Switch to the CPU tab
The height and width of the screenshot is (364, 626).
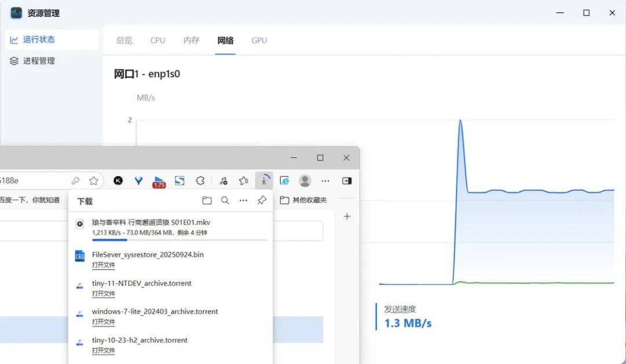coord(158,41)
